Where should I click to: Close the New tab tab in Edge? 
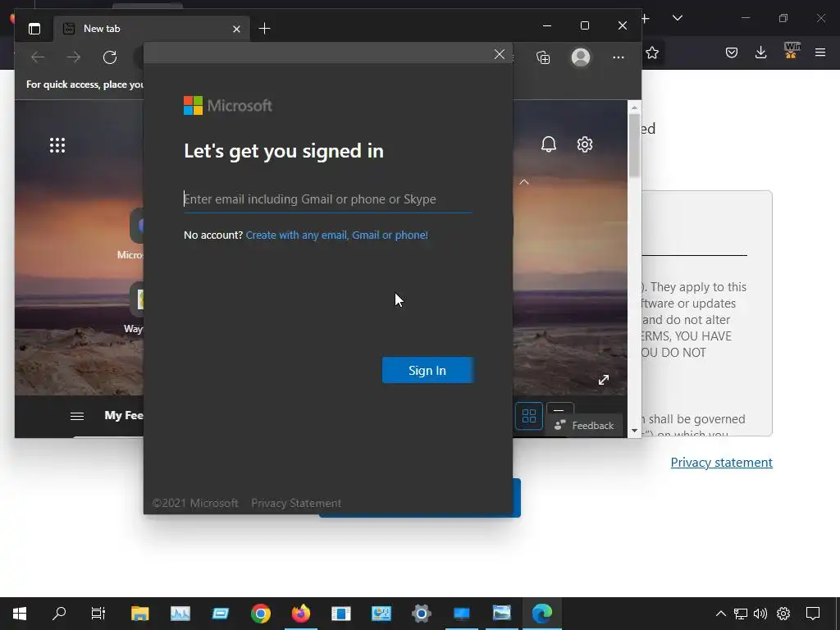(x=236, y=29)
